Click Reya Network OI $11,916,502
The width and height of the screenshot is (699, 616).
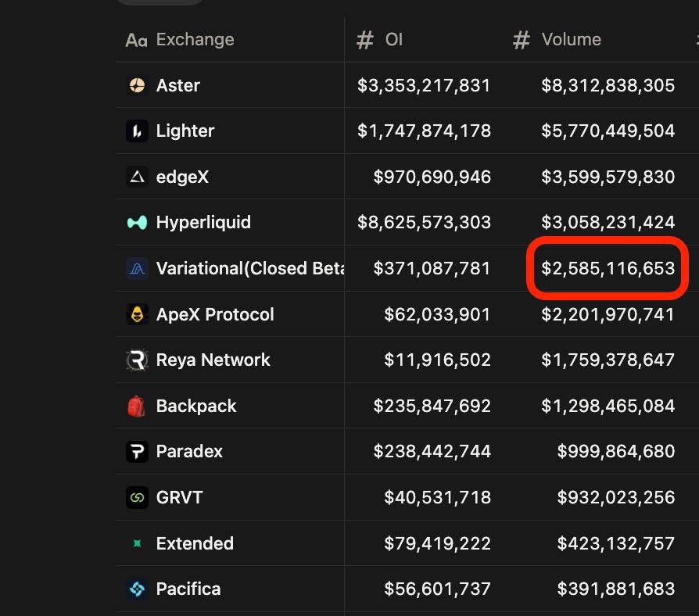(437, 360)
